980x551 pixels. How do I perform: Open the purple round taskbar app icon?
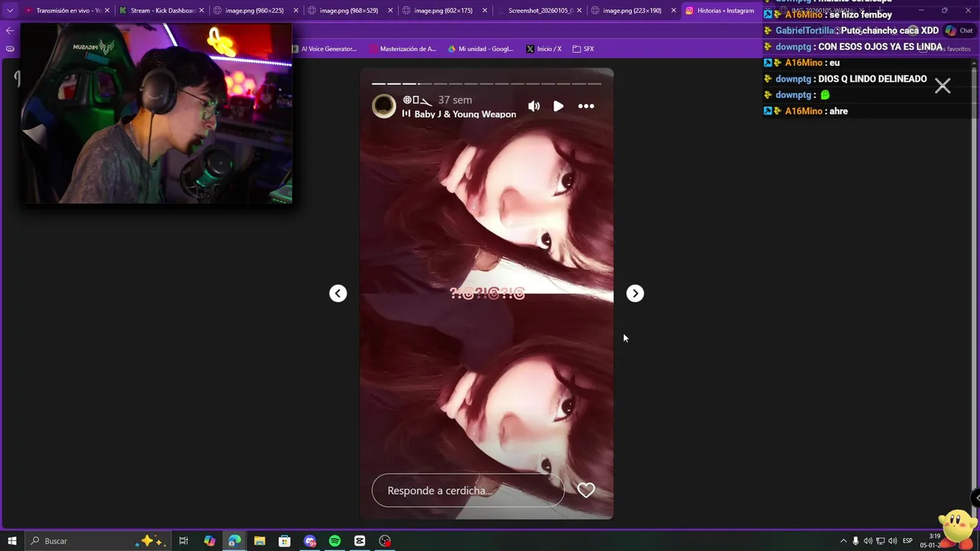click(x=309, y=541)
